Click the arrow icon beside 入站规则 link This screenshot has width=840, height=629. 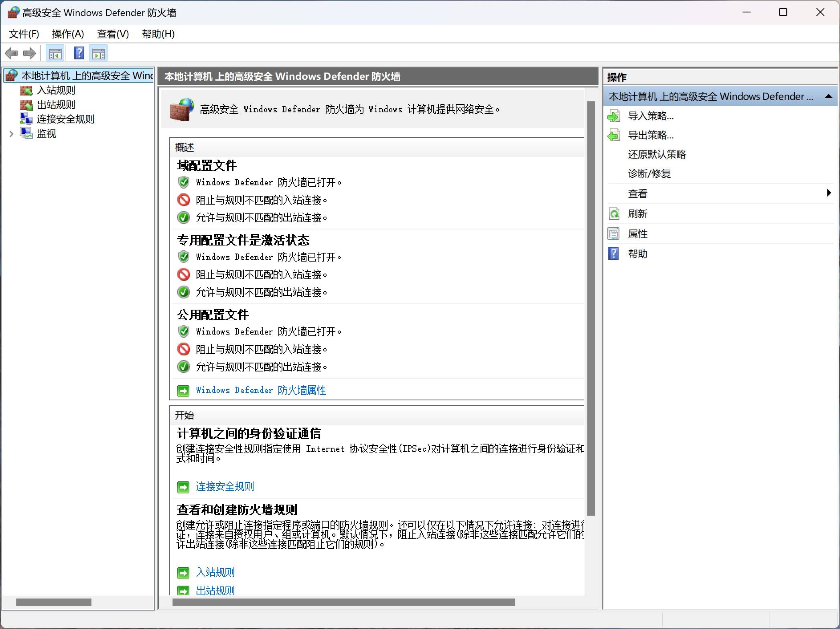click(x=183, y=573)
